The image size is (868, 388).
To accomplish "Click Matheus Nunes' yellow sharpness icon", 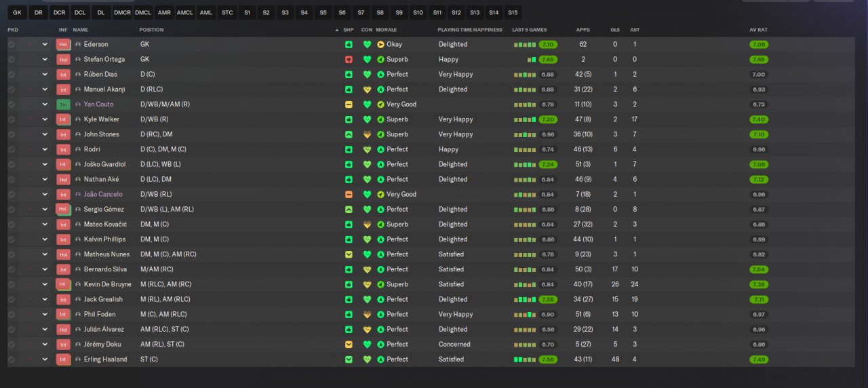I will [349, 254].
